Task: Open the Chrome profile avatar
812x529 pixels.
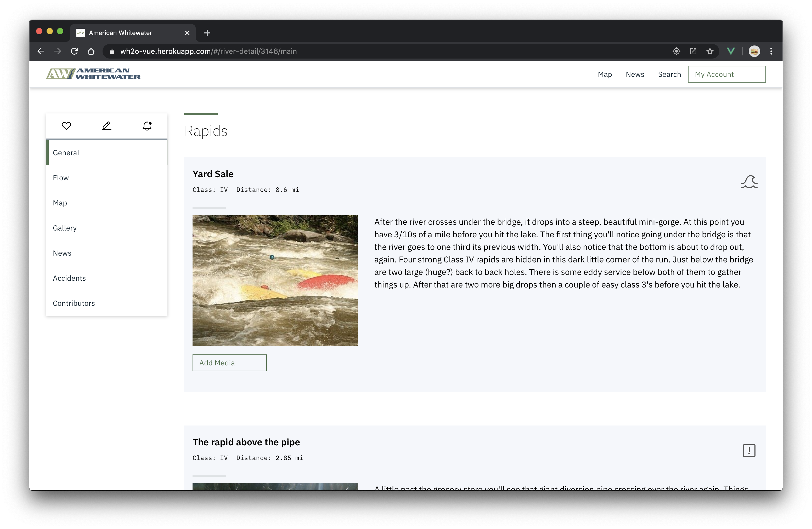Action: tap(754, 51)
